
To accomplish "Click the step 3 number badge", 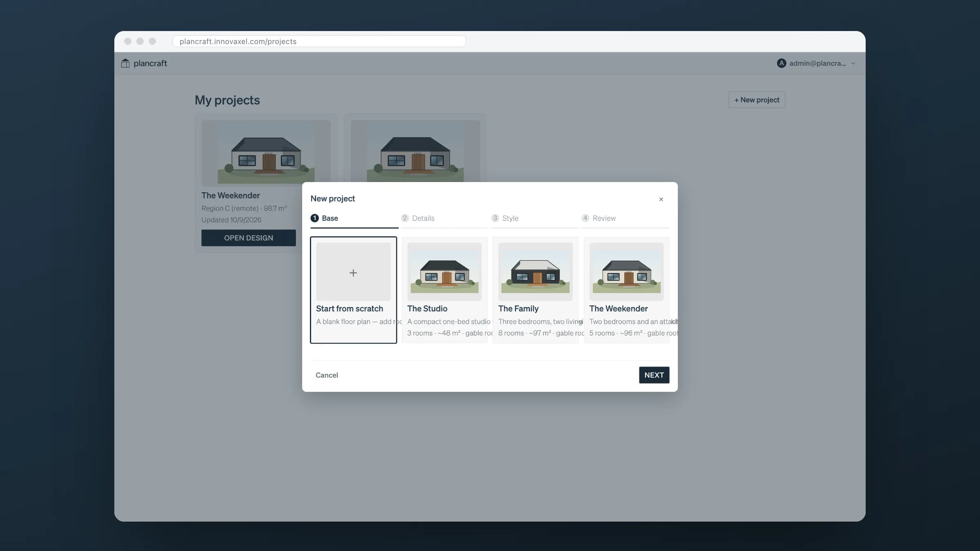I will tap(495, 218).
